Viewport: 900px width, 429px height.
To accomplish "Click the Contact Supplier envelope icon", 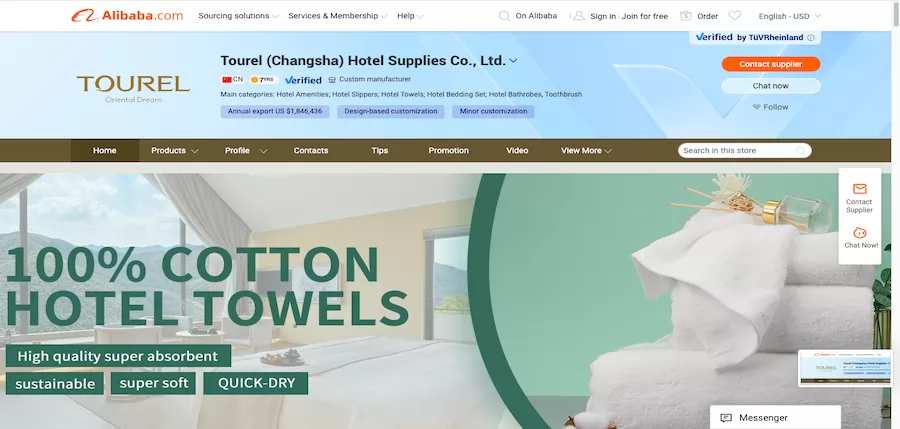I will pyautogui.click(x=859, y=189).
